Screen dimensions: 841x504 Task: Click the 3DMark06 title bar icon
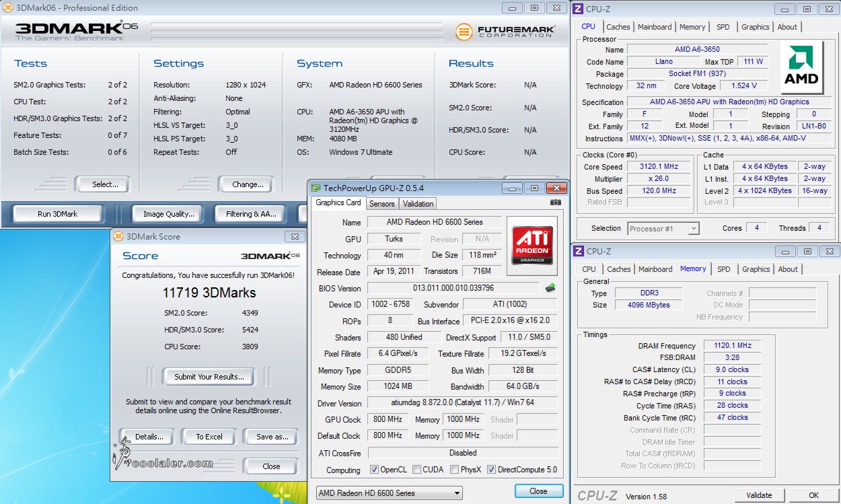[x=7, y=8]
